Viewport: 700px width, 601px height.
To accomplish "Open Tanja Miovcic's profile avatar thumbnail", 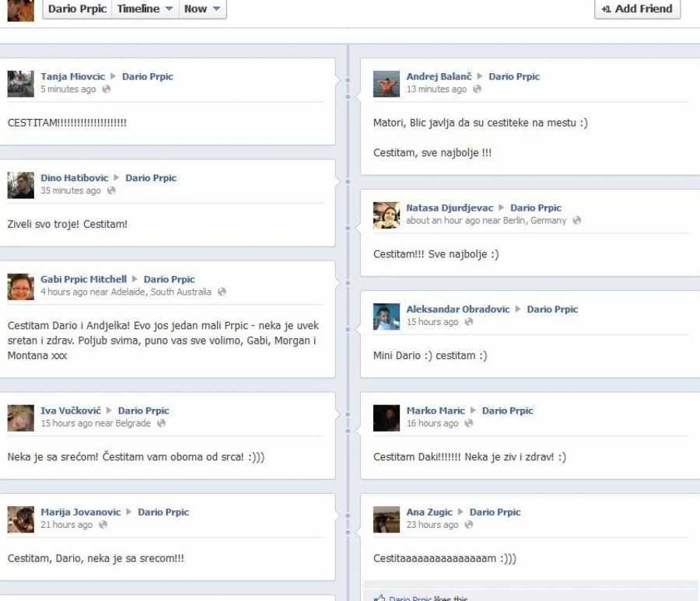I will tap(21, 83).
